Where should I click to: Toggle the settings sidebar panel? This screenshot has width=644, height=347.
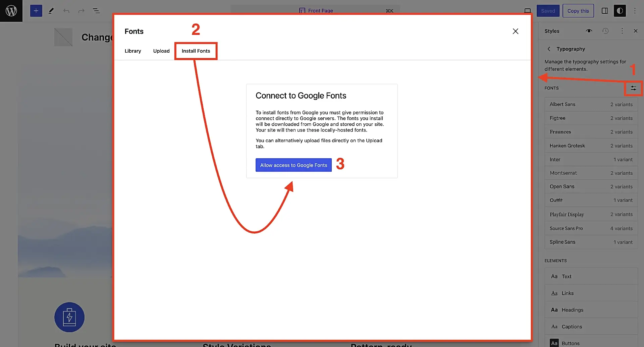tap(605, 11)
